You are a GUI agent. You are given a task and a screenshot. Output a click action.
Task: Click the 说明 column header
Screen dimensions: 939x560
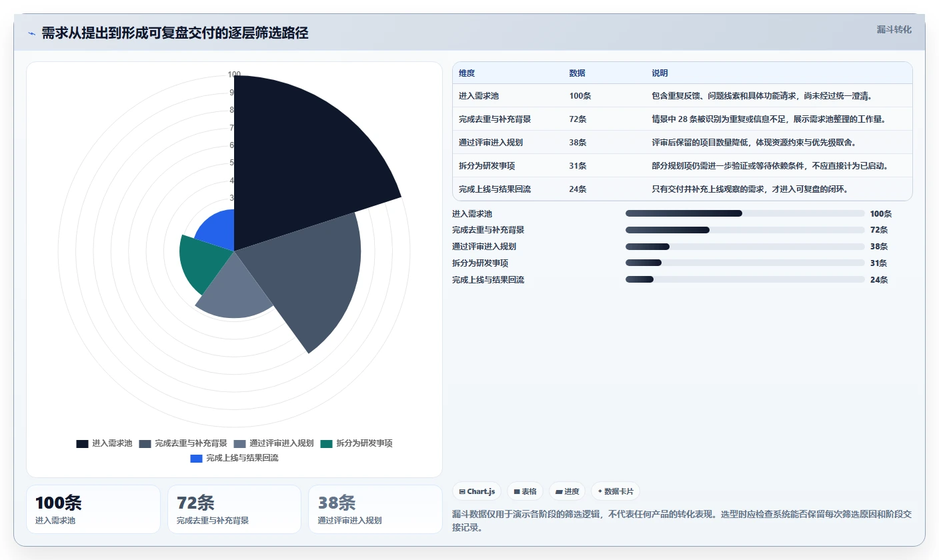(x=660, y=73)
